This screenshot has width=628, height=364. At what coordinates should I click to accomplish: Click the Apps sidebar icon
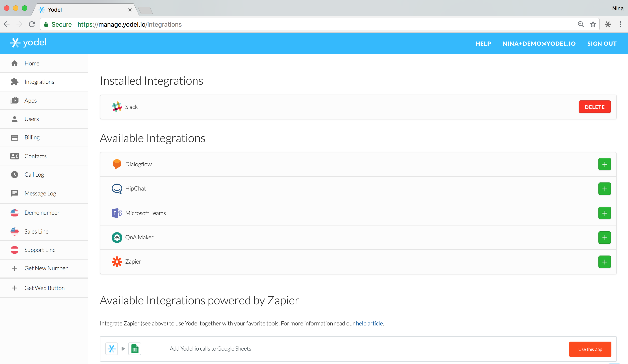(14, 101)
